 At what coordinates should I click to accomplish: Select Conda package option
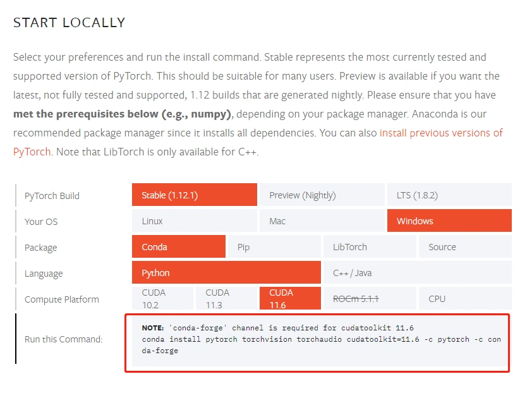[x=179, y=246]
